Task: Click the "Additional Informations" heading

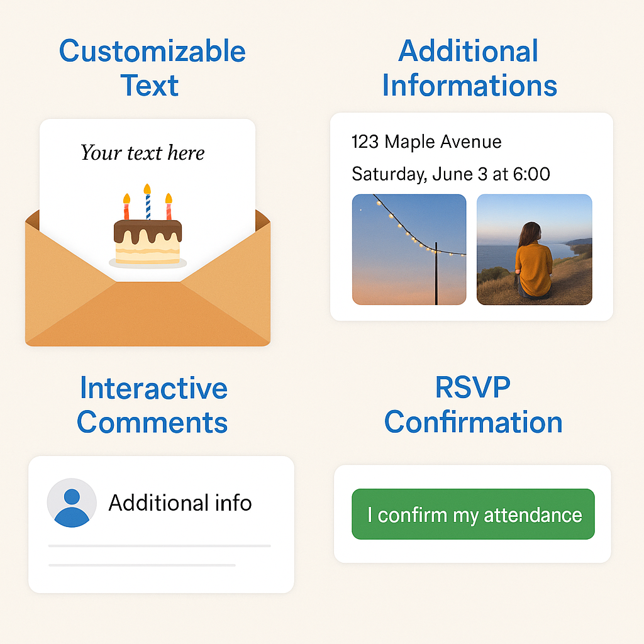Action: [469, 68]
